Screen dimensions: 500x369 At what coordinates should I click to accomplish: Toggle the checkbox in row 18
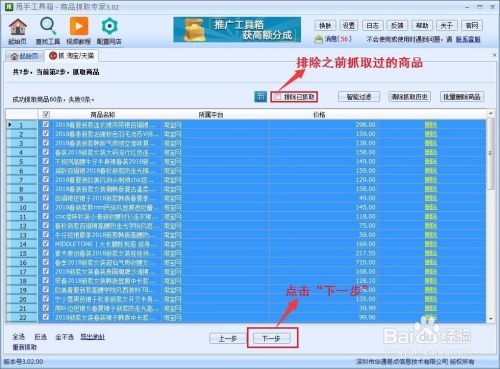[x=46, y=281]
